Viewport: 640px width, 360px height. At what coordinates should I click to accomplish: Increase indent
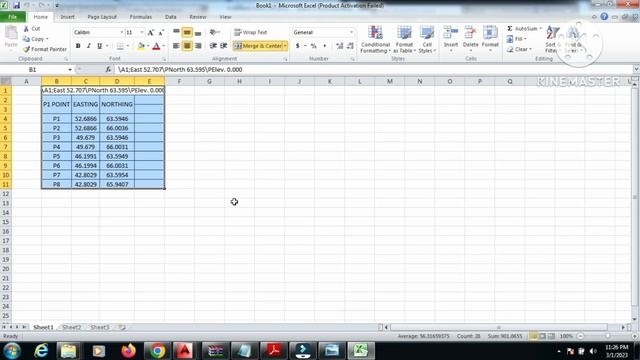click(224, 46)
